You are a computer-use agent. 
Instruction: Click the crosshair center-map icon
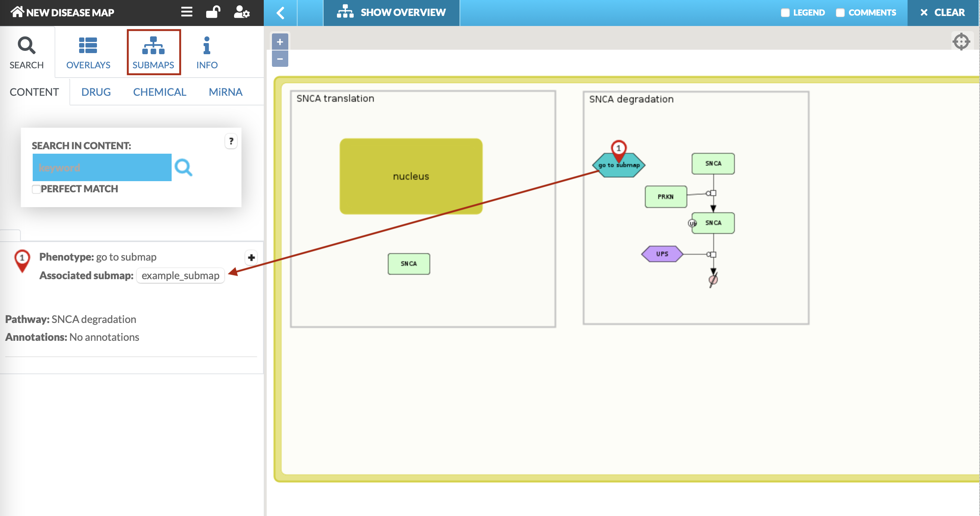point(961,42)
